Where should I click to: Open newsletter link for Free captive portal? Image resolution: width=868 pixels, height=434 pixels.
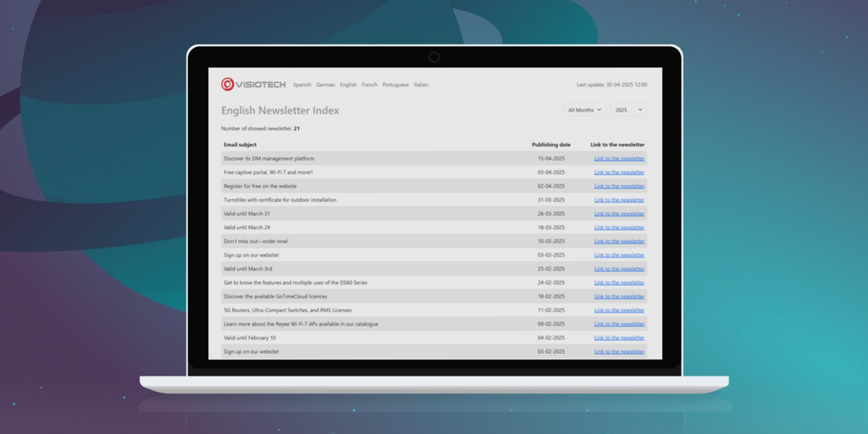(x=619, y=173)
